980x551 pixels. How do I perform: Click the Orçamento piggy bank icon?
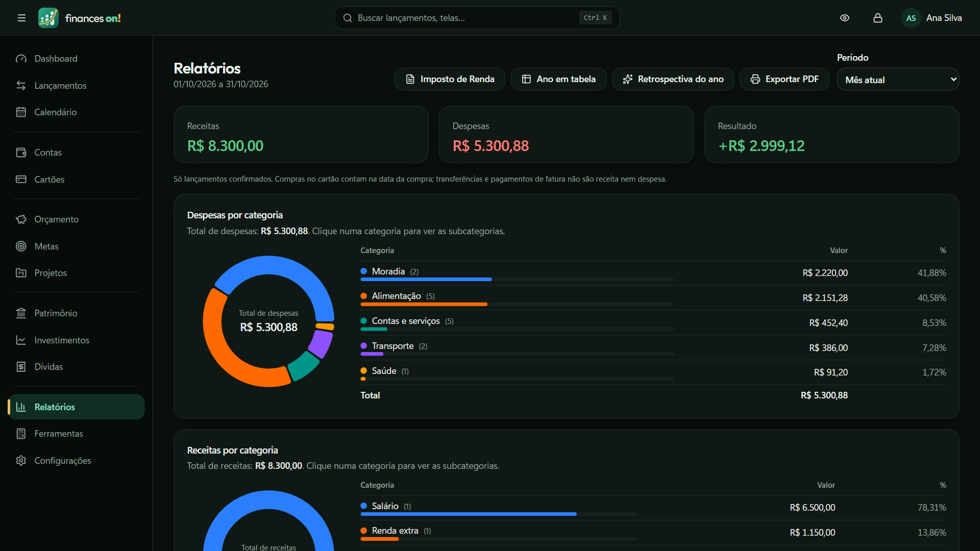pos(21,219)
